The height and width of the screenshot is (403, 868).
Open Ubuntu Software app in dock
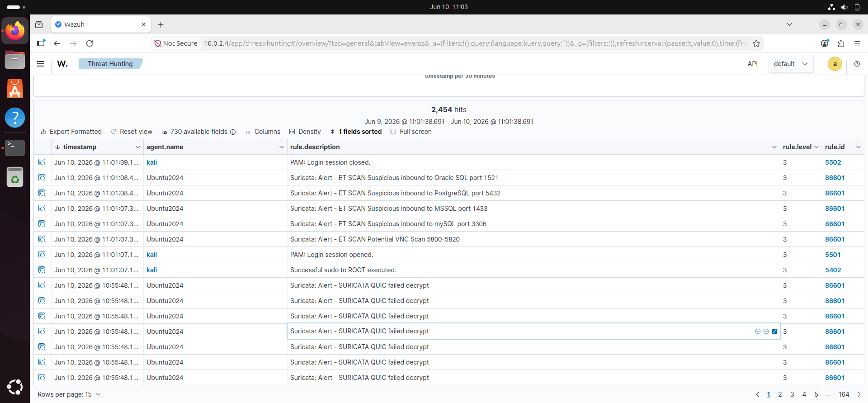(x=15, y=89)
